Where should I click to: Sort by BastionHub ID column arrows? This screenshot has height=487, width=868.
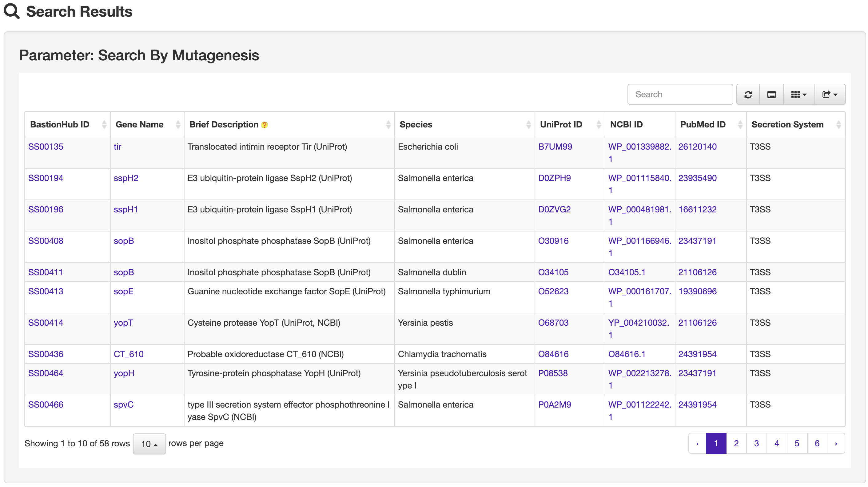pos(104,125)
